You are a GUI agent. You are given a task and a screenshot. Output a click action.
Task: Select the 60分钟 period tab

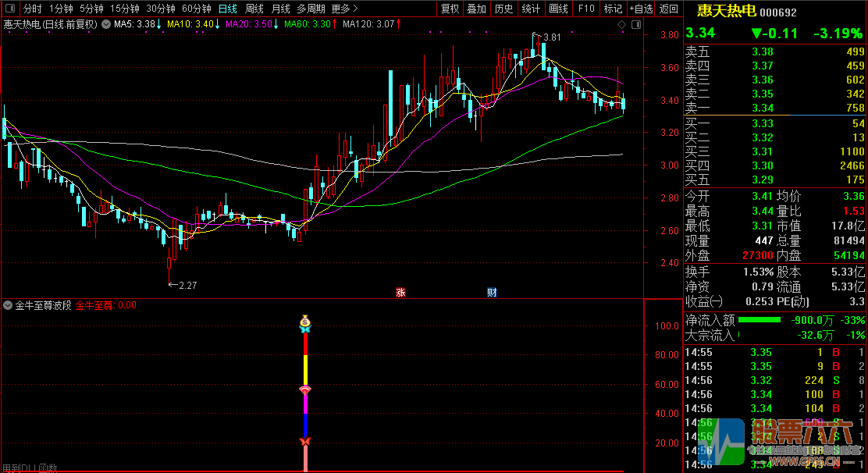pyautogui.click(x=196, y=9)
